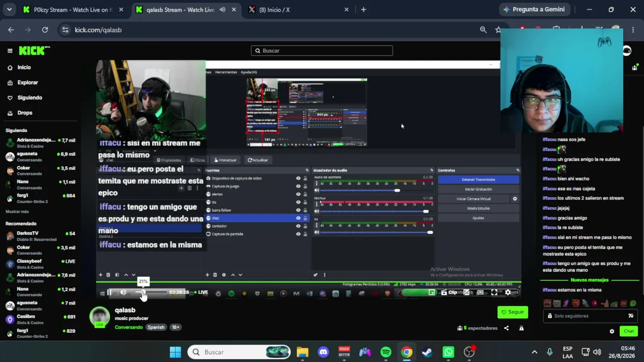Open source properties gear under Fuentes
This screenshot has height=362, width=644.
click(x=224, y=275)
